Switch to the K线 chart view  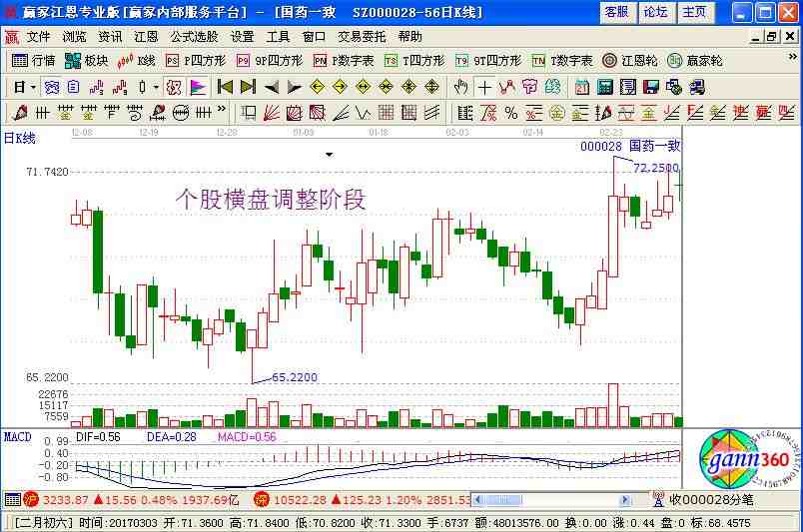coord(136,61)
